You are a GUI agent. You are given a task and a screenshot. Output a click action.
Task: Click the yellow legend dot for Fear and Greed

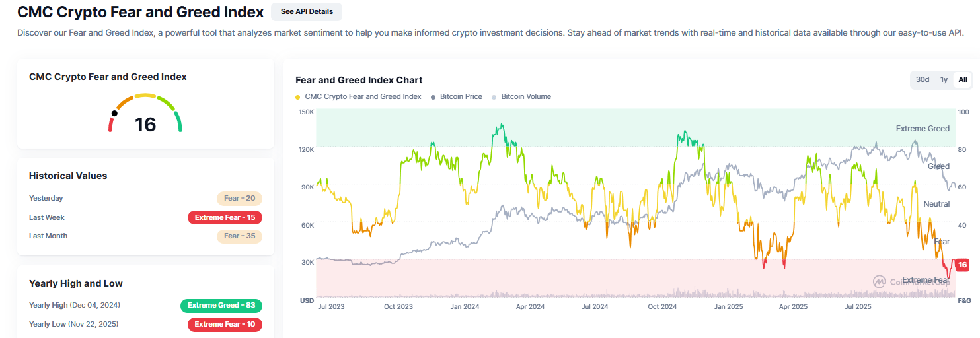(x=298, y=97)
